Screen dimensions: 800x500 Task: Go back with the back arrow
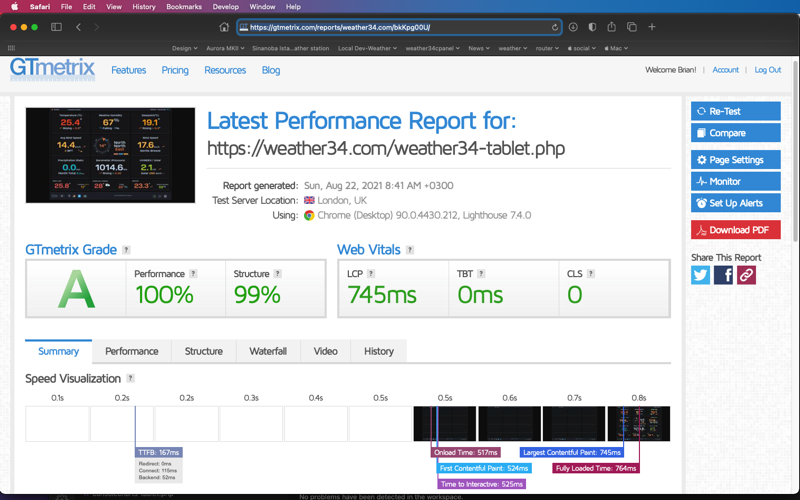(78, 27)
